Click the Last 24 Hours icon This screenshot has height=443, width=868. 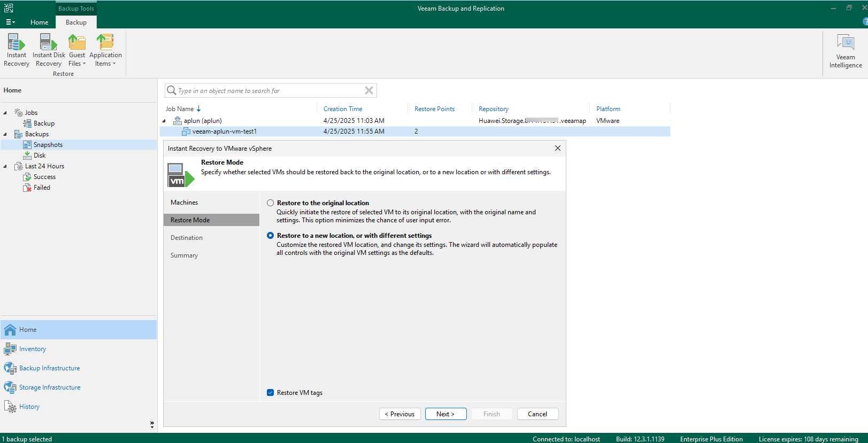pos(19,166)
